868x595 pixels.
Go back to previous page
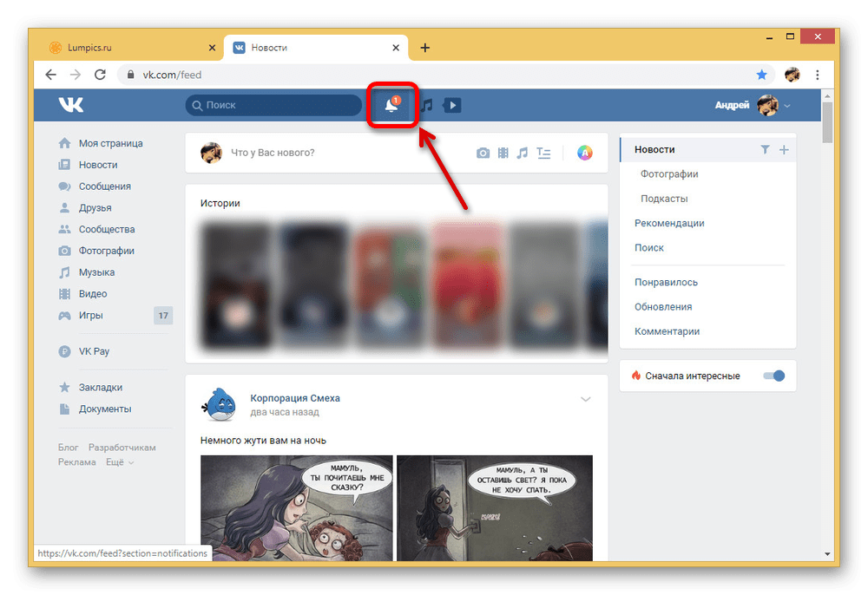pyautogui.click(x=51, y=75)
